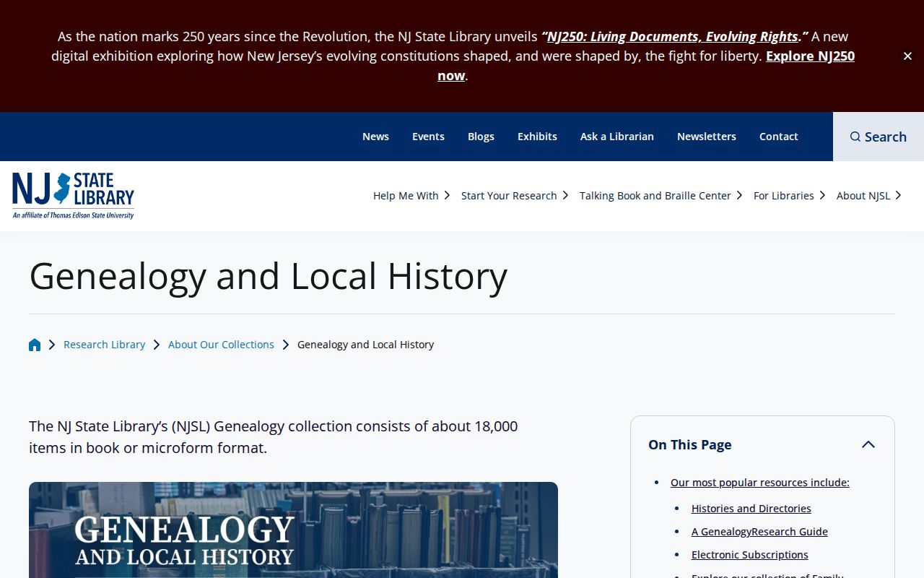The image size is (924, 578).
Task: Open Ask a Librarian page
Action: click(617, 137)
